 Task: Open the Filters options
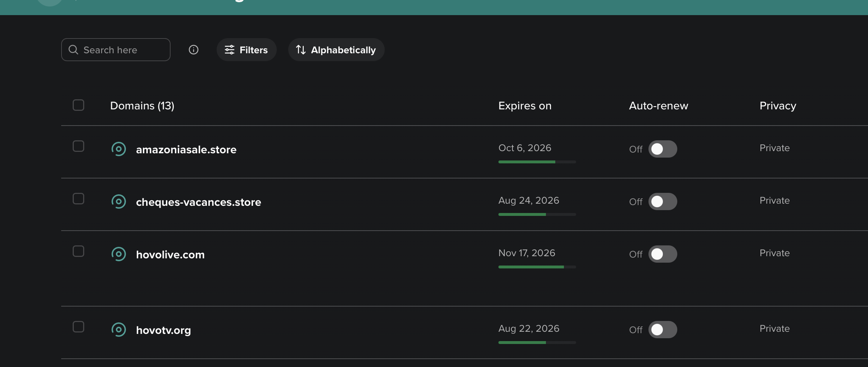click(247, 50)
